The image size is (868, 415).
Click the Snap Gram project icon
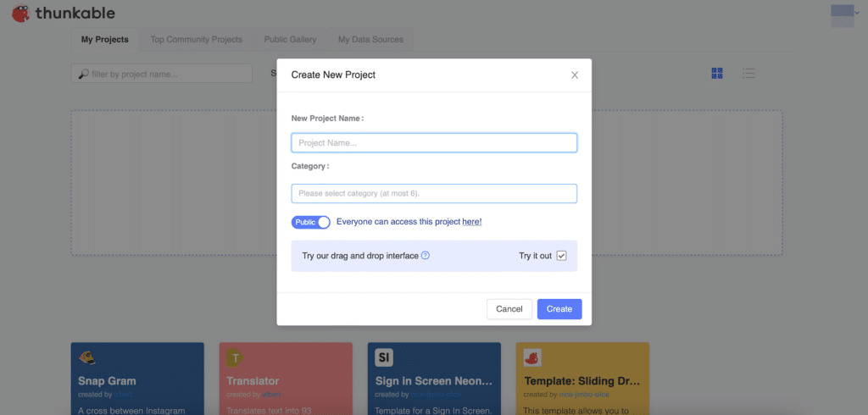[87, 357]
